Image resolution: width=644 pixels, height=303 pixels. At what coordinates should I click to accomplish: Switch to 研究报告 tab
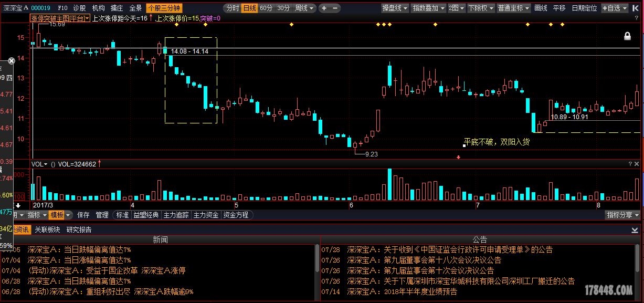[79, 229]
